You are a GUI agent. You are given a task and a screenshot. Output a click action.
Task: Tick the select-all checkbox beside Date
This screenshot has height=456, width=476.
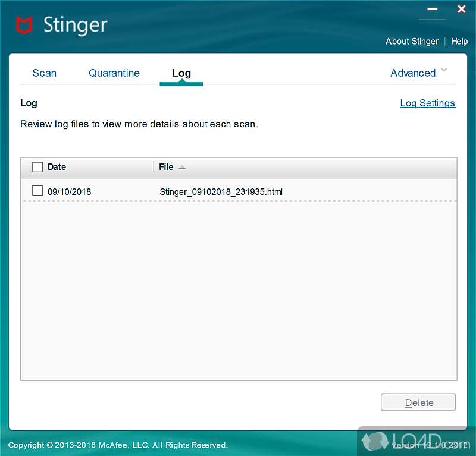(37, 167)
